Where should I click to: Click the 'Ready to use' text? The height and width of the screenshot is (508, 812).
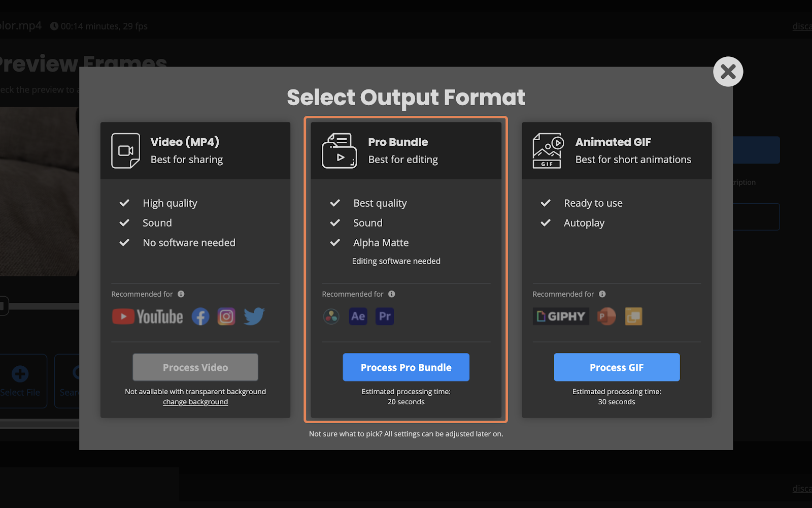coord(593,203)
